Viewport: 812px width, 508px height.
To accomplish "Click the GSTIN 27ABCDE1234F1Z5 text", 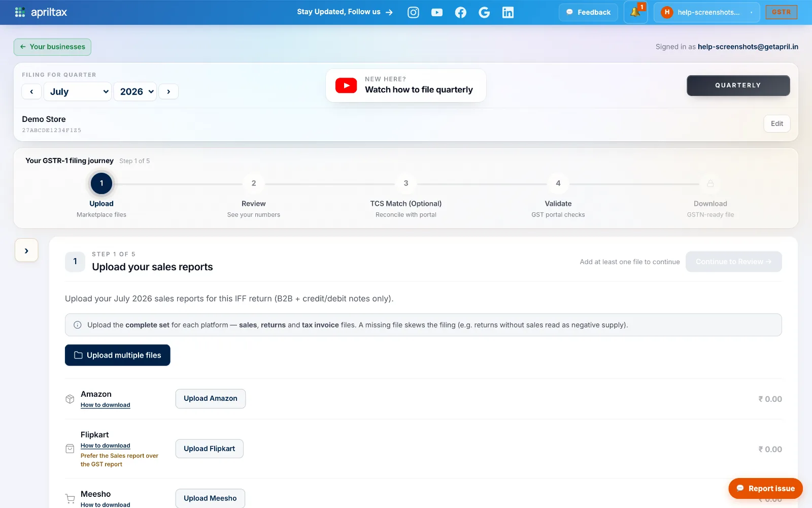I will 52,131.
